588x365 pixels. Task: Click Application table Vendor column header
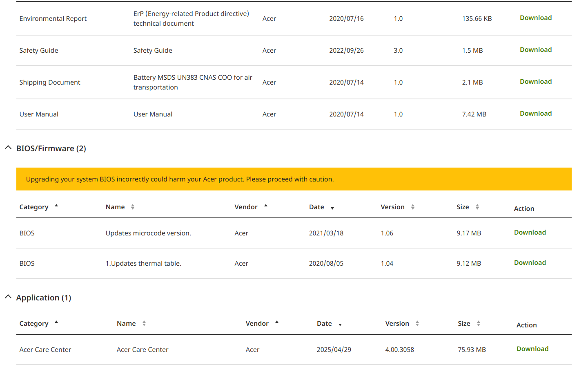point(257,324)
